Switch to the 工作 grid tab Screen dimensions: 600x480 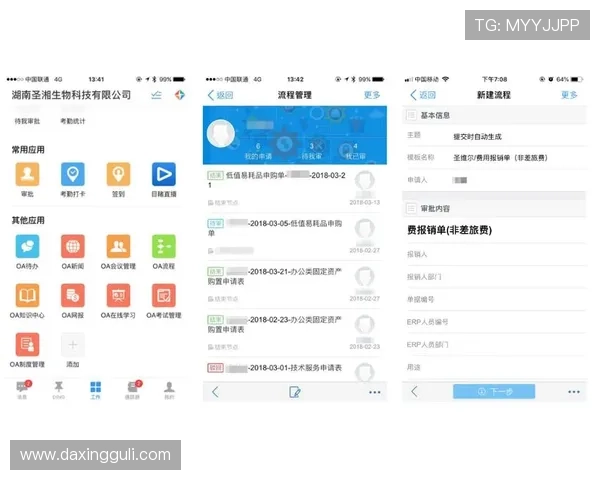tap(95, 390)
